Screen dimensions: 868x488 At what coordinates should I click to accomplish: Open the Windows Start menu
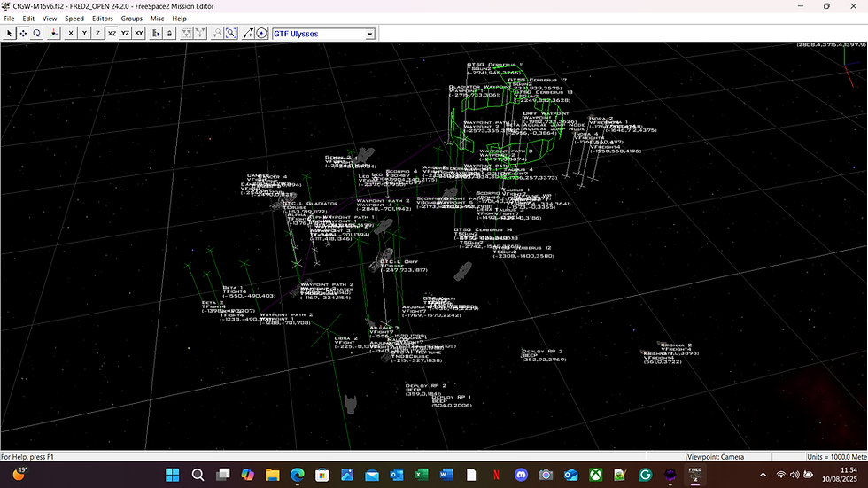click(173, 475)
